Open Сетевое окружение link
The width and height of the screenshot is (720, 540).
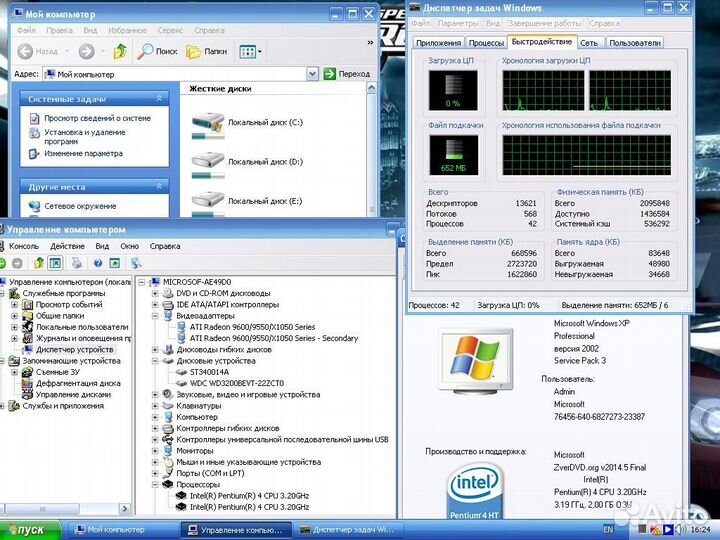80,206
